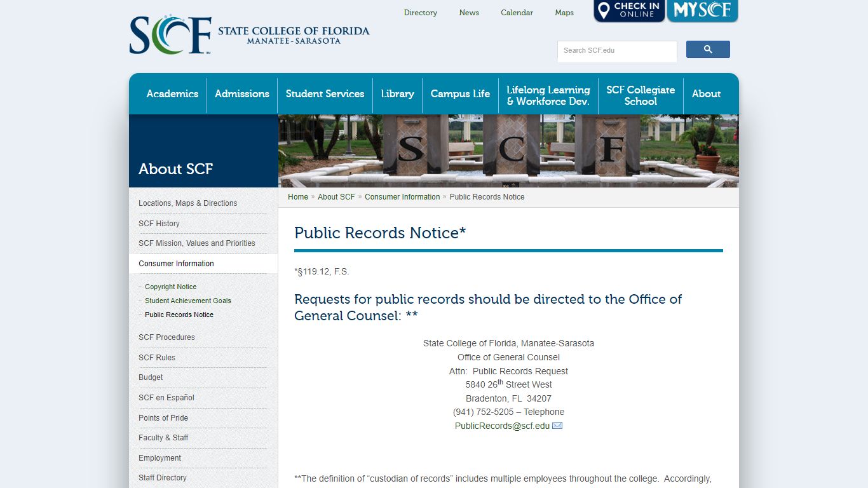The image size is (868, 488).
Task: Go to Consumer Information in the breadcrumb
Action: (402, 197)
